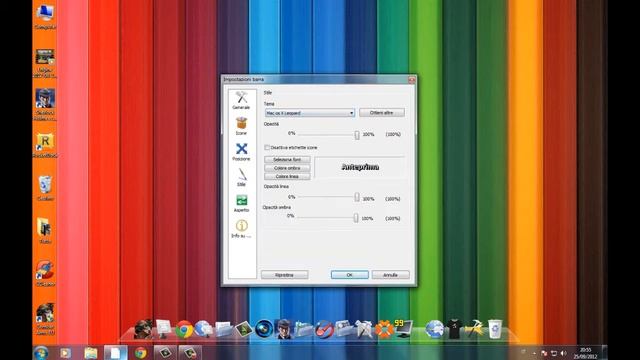Adjust the Opacità linea slider handle
Image resolution: width=640 pixels, height=360 pixels.
coord(357,198)
